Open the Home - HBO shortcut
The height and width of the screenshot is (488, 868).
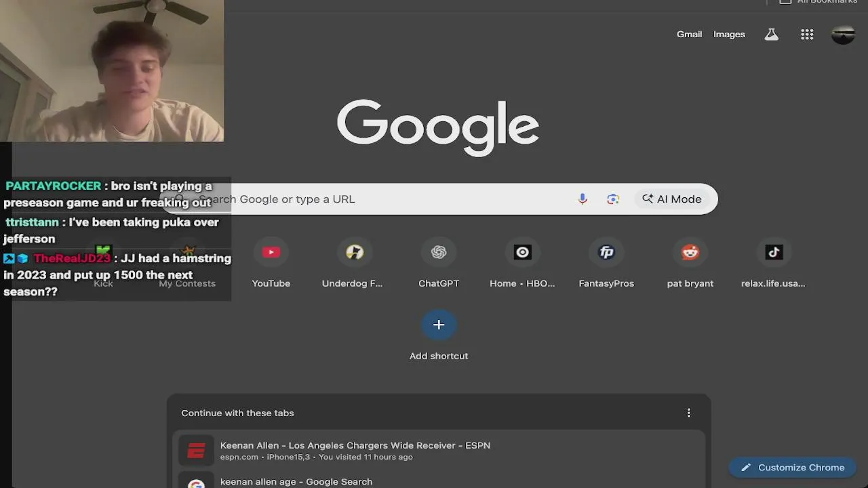point(522,264)
